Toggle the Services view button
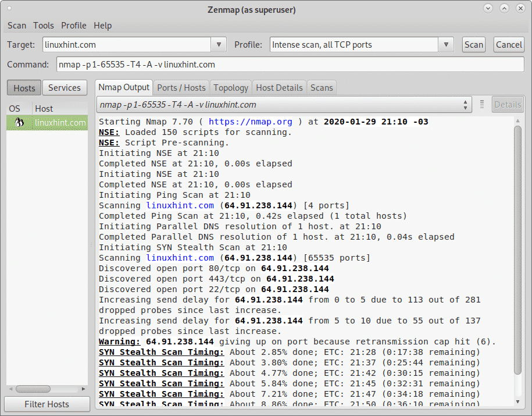532x416 pixels. click(64, 88)
